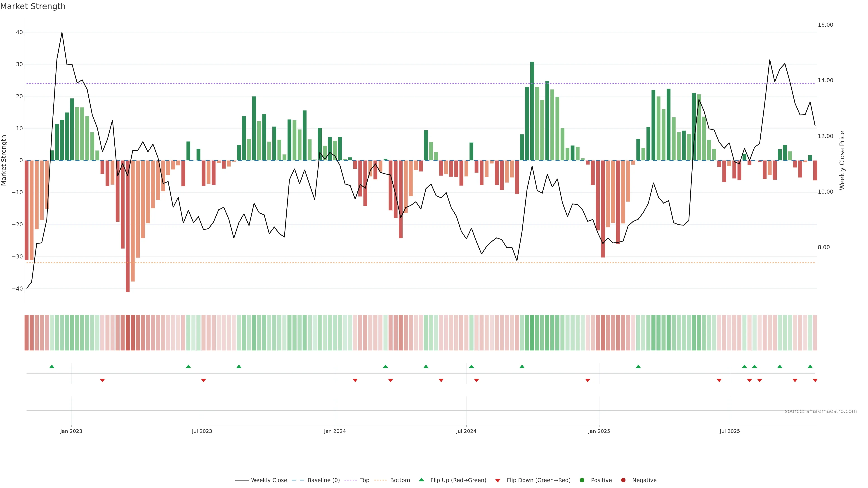Click the source: sharemaestro.com text
This screenshot has width=868, height=488.
point(821,411)
